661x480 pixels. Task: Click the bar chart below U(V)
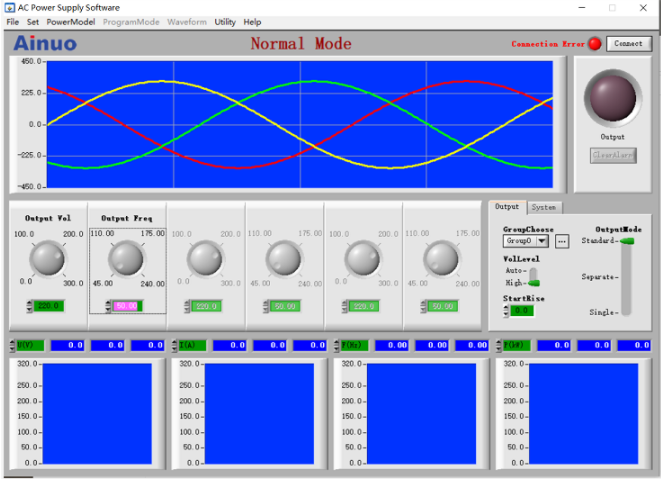click(97, 414)
